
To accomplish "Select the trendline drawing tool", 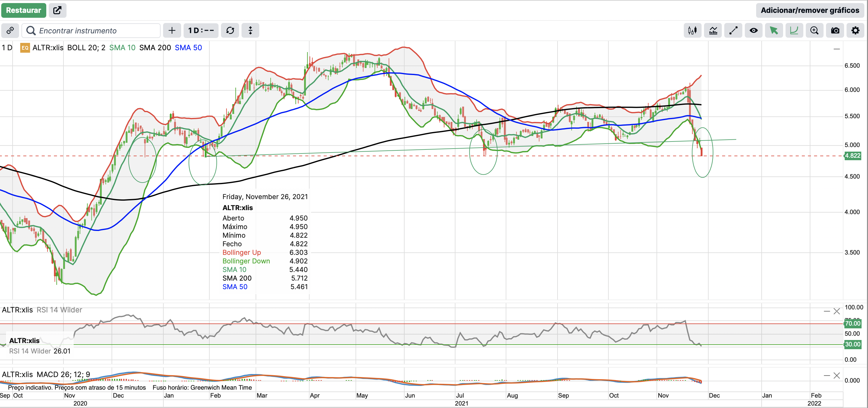I will (x=733, y=31).
